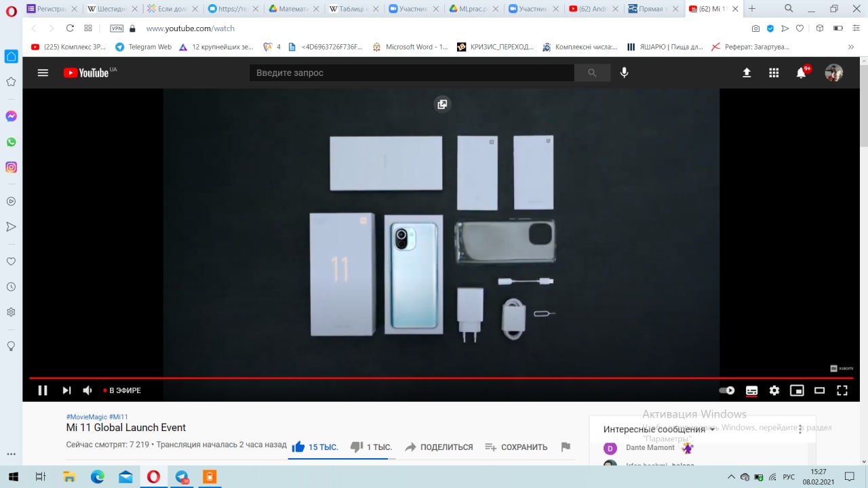Image resolution: width=868 pixels, height=488 pixels.
Task: Open sidebar player icon
Action: (11, 201)
